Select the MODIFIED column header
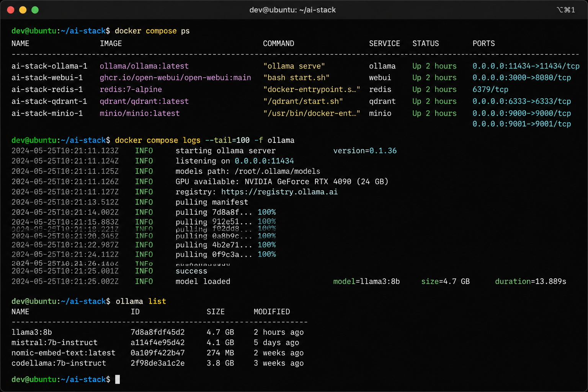Screen dimensions: 588x392 [272, 312]
